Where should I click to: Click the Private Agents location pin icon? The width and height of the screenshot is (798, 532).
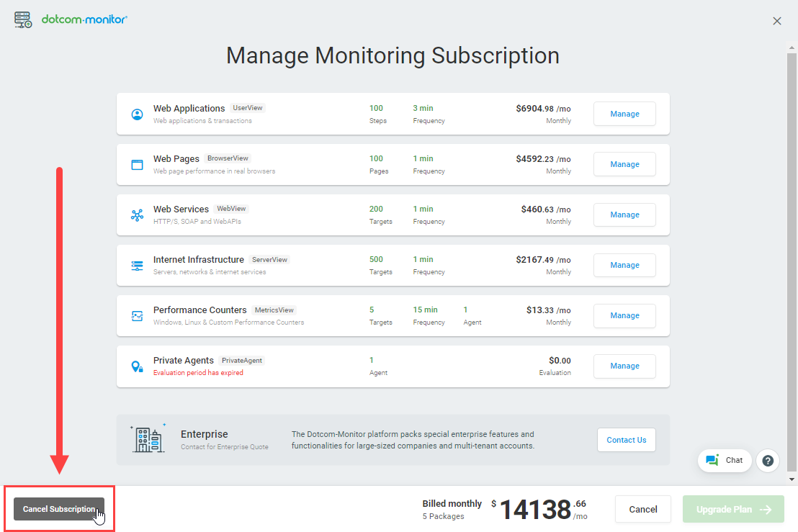[x=137, y=366]
